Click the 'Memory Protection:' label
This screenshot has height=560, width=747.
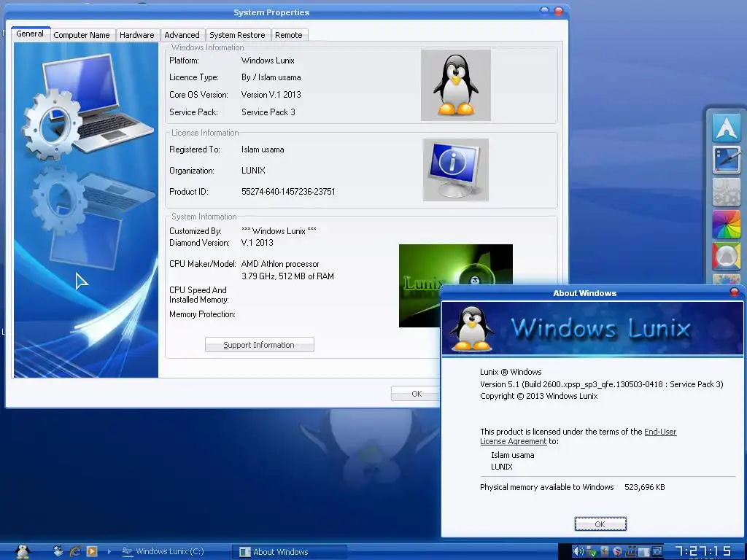202,314
